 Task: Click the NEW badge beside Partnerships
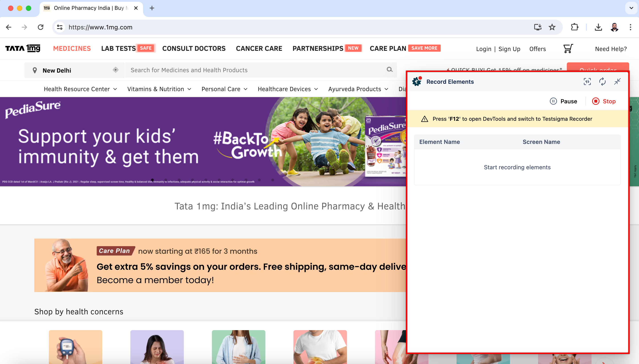[x=353, y=48]
